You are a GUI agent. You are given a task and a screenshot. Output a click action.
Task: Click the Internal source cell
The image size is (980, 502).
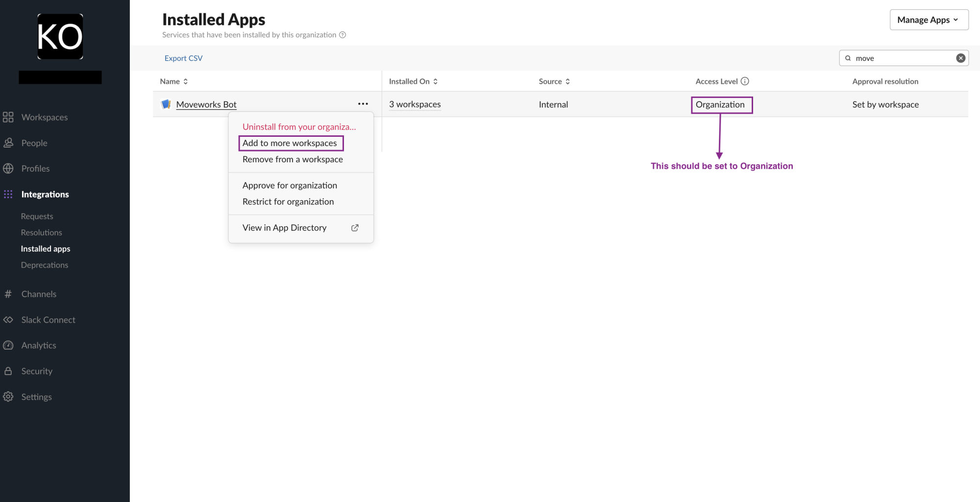[x=553, y=104]
